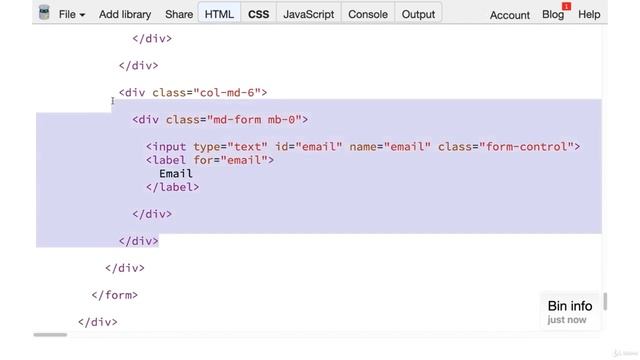Click the closing </form> tag

(x=115, y=295)
